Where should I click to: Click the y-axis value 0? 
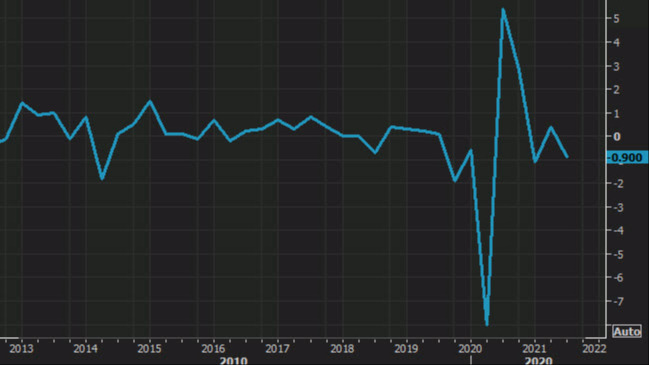617,137
